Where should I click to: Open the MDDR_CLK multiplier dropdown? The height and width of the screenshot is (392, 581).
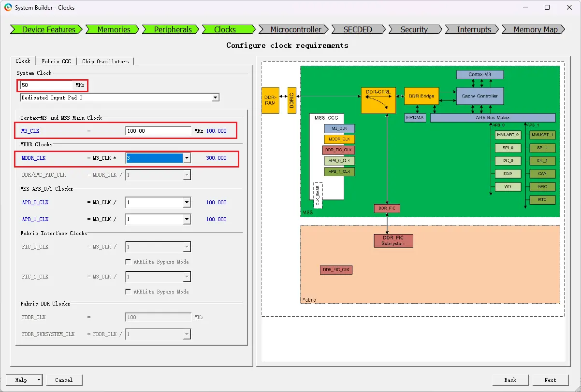[187, 158]
